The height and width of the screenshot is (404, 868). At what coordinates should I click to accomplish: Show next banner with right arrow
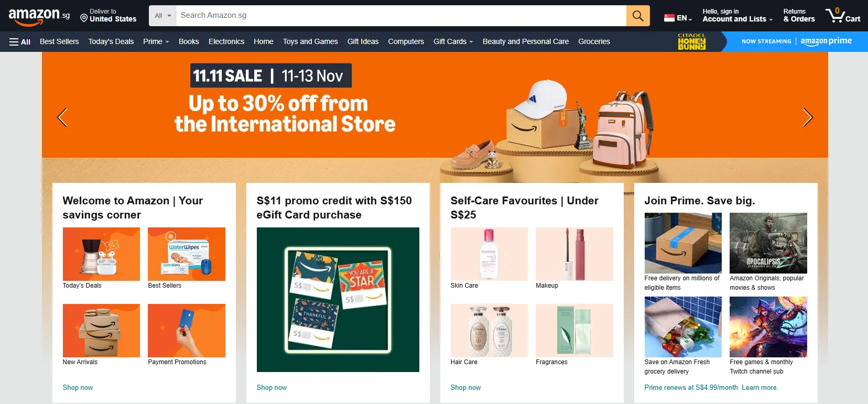tap(807, 117)
